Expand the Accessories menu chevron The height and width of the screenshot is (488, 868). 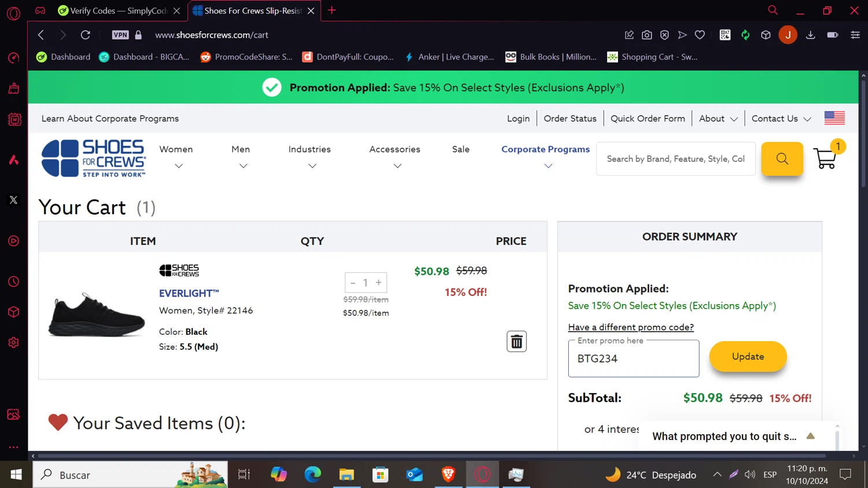point(398,166)
